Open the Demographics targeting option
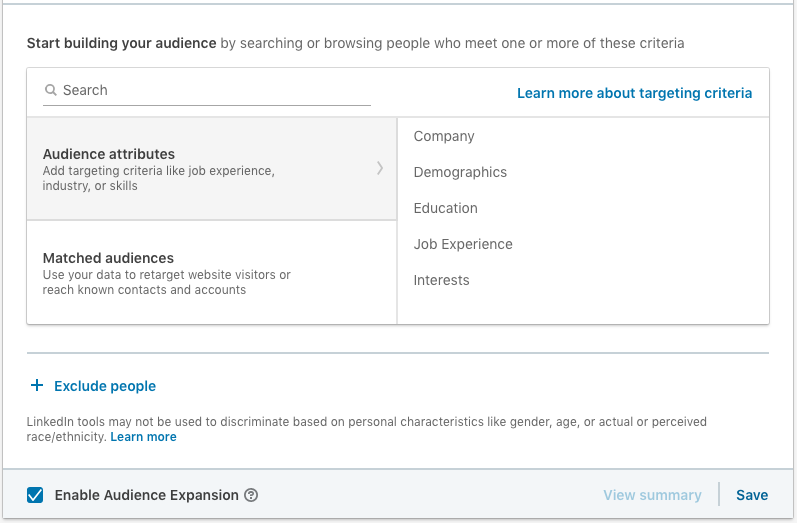This screenshot has height=523, width=797. coord(460,172)
